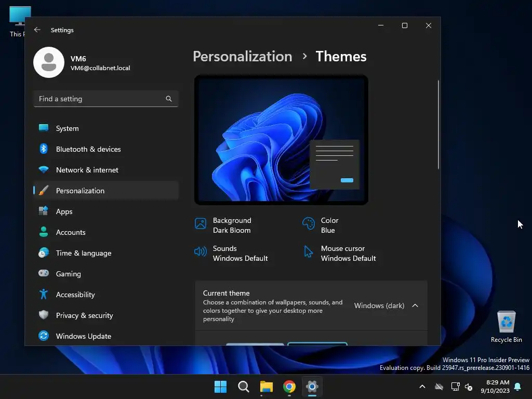Open Background Dark Bloom settings

(x=223, y=225)
